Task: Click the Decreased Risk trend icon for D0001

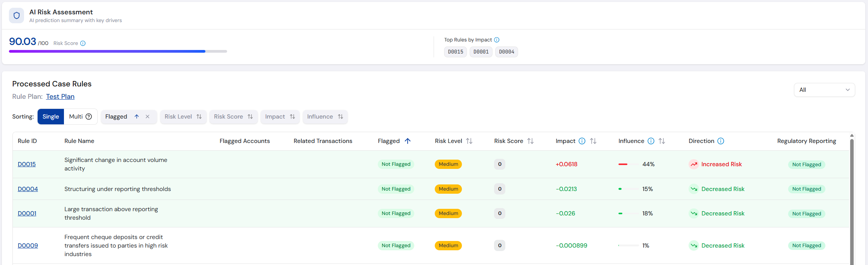Action: [x=694, y=213]
